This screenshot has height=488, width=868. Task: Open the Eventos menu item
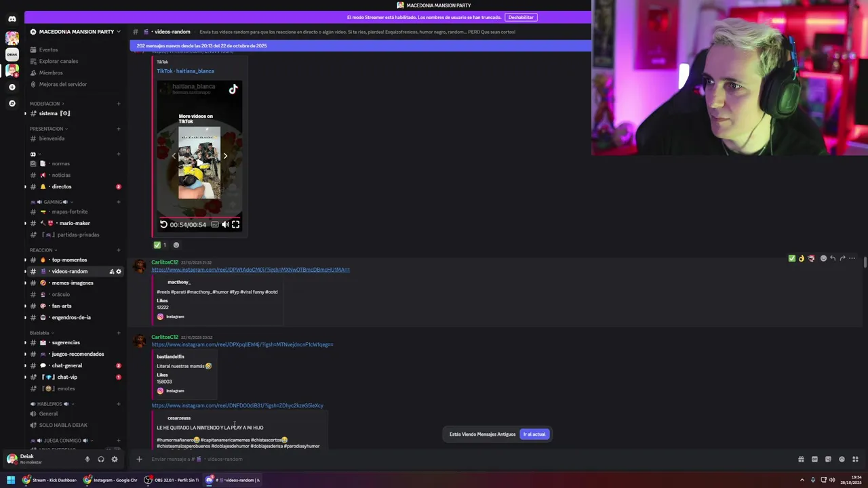pos(48,49)
